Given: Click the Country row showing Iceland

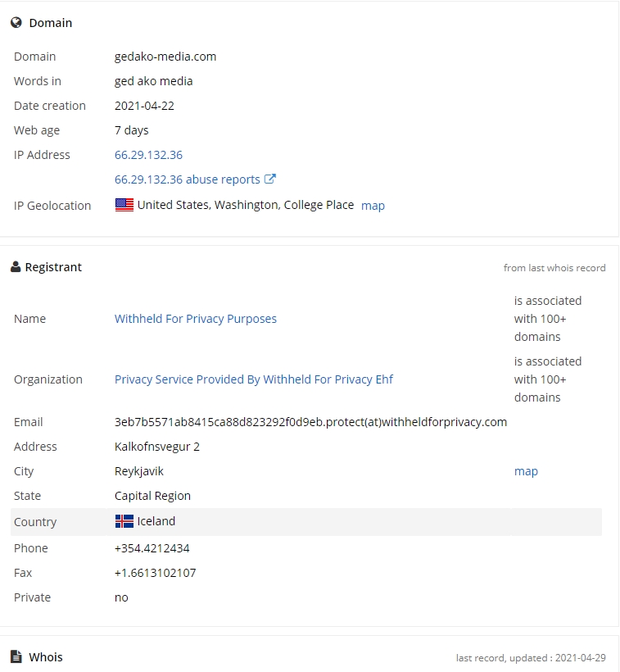Looking at the screenshot, I should point(306,522).
